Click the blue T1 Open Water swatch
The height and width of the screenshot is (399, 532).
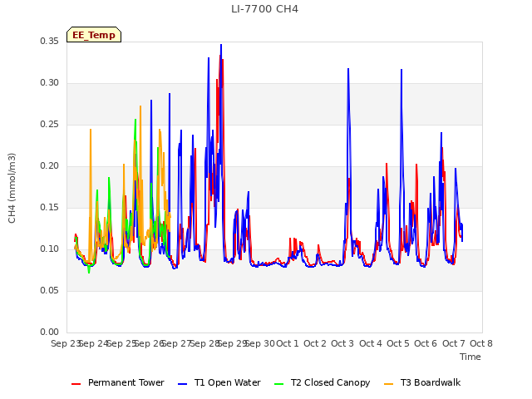pyautogui.click(x=183, y=384)
